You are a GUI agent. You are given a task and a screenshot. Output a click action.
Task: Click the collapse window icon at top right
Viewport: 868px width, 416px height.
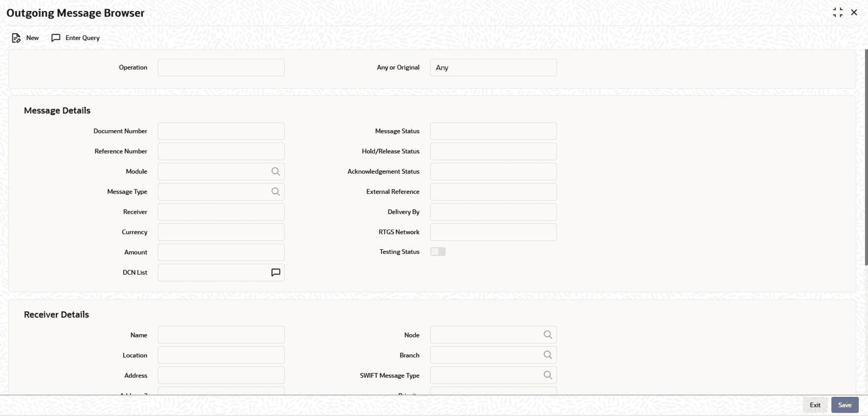click(838, 12)
